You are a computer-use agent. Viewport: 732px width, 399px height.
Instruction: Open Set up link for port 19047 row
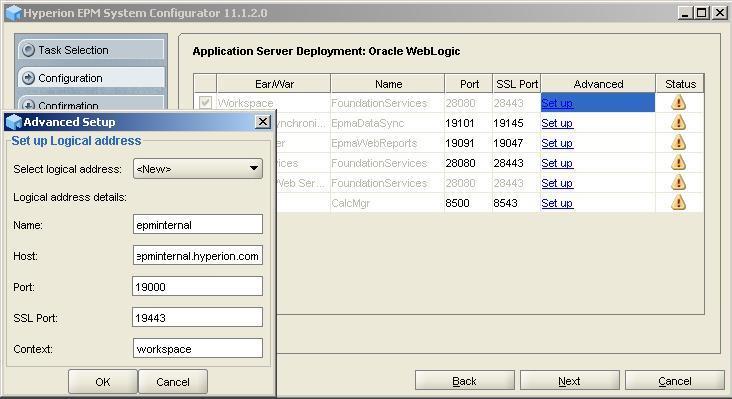(x=557, y=143)
